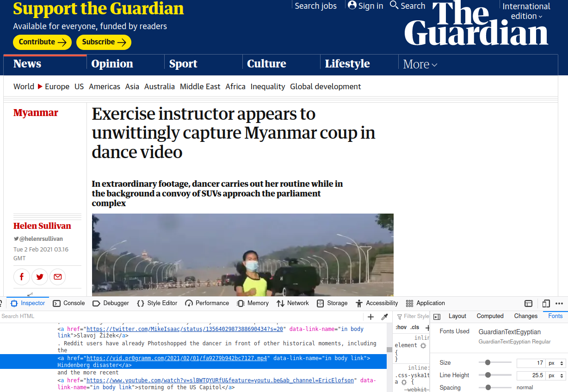
Task: Share the article on Twitter icon
Action: tap(40, 277)
